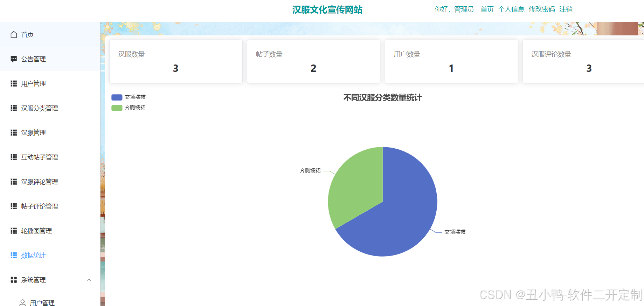Open 公告管理 in the sidebar
This screenshot has width=644, height=306.
[x=50, y=59]
